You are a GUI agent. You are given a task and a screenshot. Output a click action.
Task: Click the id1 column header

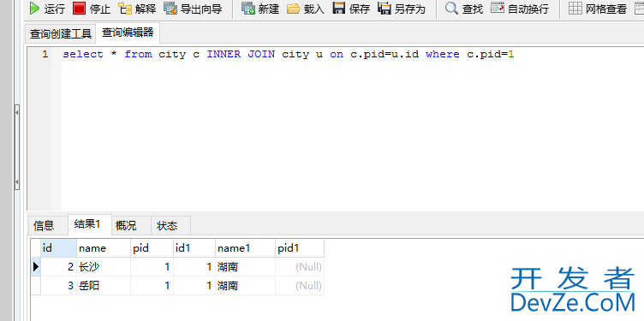[x=194, y=248]
